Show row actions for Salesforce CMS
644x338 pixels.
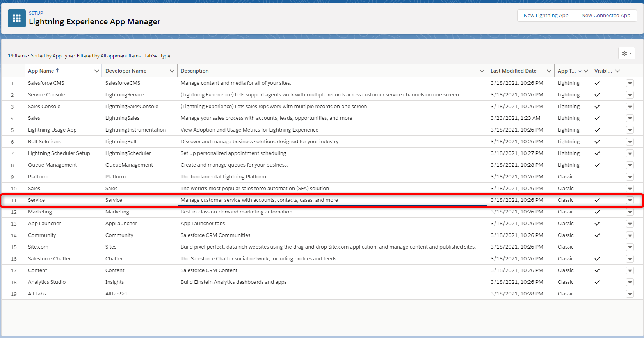pos(630,83)
